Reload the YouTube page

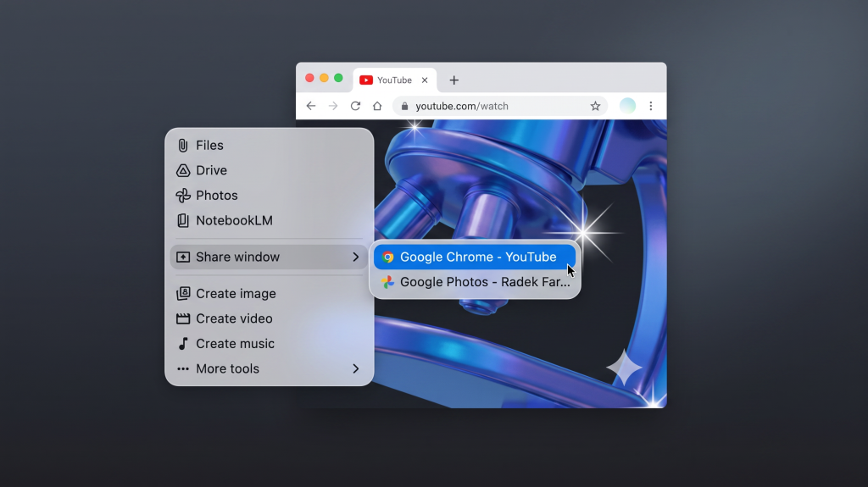355,106
